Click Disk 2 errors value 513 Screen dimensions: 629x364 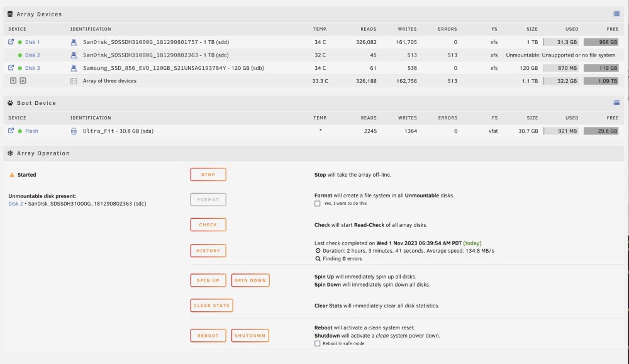coord(452,55)
